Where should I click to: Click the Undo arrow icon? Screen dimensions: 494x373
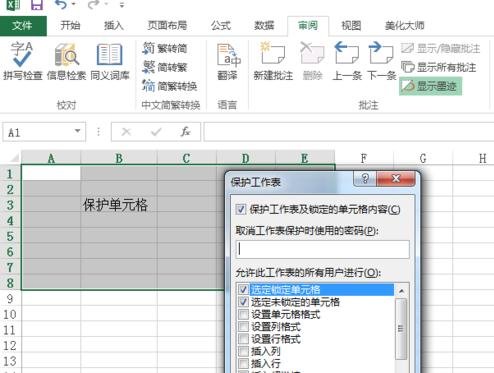[61, 4]
